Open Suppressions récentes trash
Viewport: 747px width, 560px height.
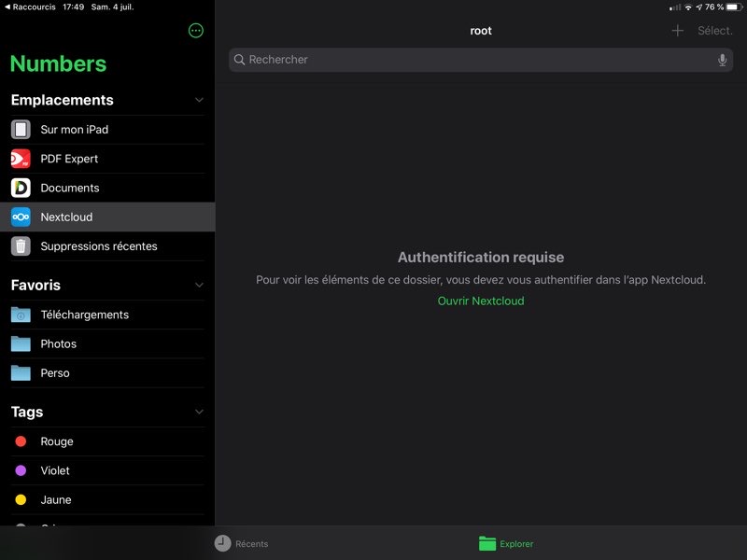(98, 246)
